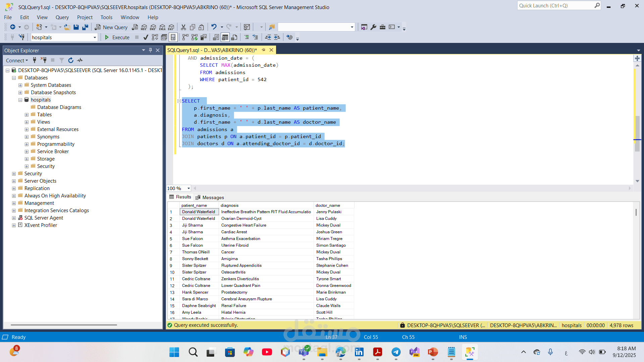Expand the Tables node
Image resolution: width=644 pixels, height=362 pixels.
point(26,115)
